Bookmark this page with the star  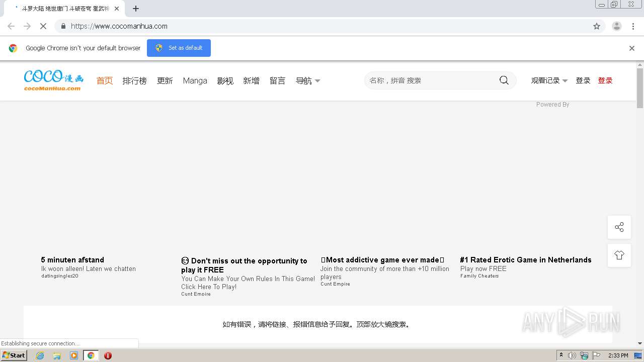[597, 26]
